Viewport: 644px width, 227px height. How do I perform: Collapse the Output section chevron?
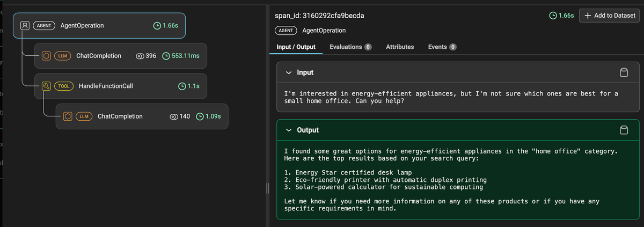point(289,130)
